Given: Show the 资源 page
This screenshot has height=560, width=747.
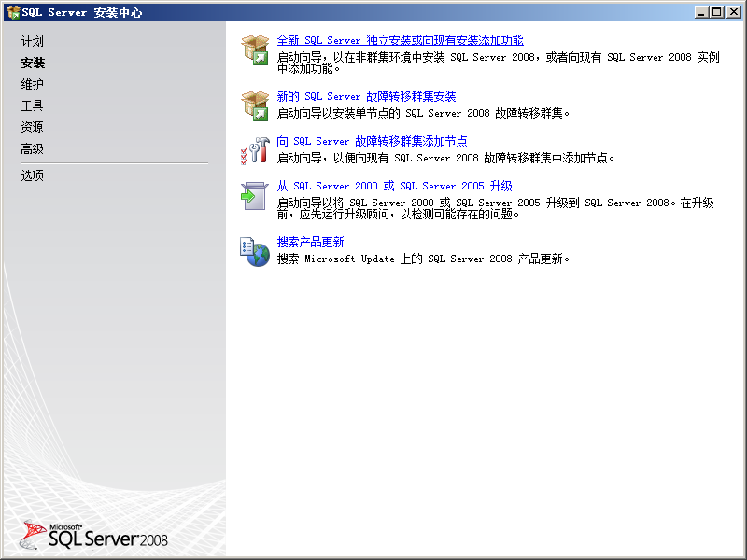Looking at the screenshot, I should point(33,127).
